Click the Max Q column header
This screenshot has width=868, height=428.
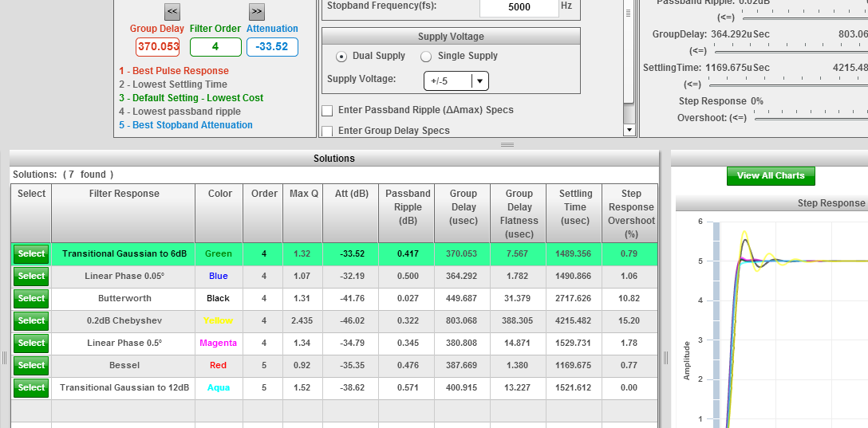tap(303, 194)
